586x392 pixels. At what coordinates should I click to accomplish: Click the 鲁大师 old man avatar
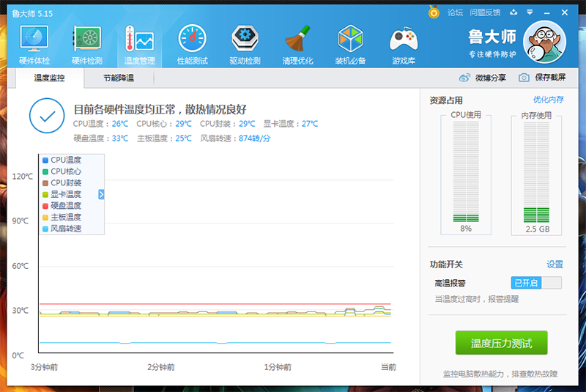(544, 42)
